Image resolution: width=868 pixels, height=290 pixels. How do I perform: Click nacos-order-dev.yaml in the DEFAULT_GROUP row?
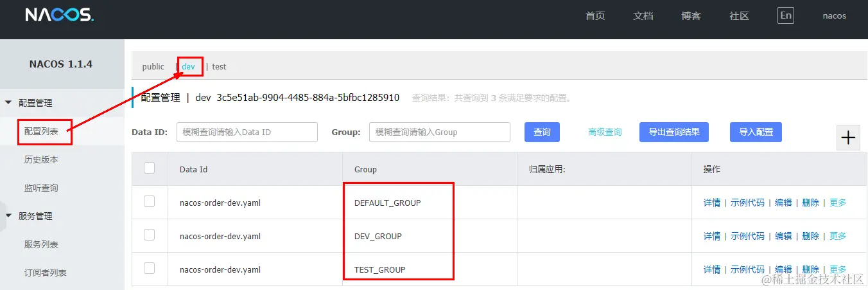point(220,203)
